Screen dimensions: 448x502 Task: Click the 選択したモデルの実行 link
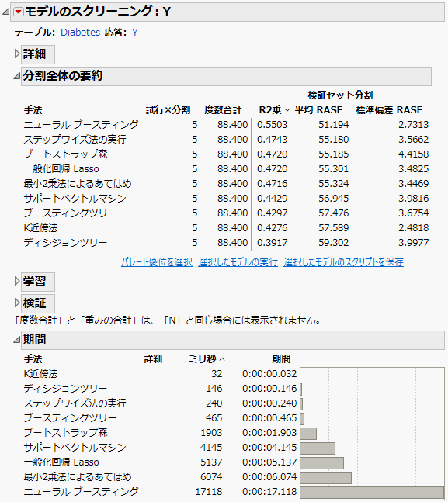[x=238, y=262]
